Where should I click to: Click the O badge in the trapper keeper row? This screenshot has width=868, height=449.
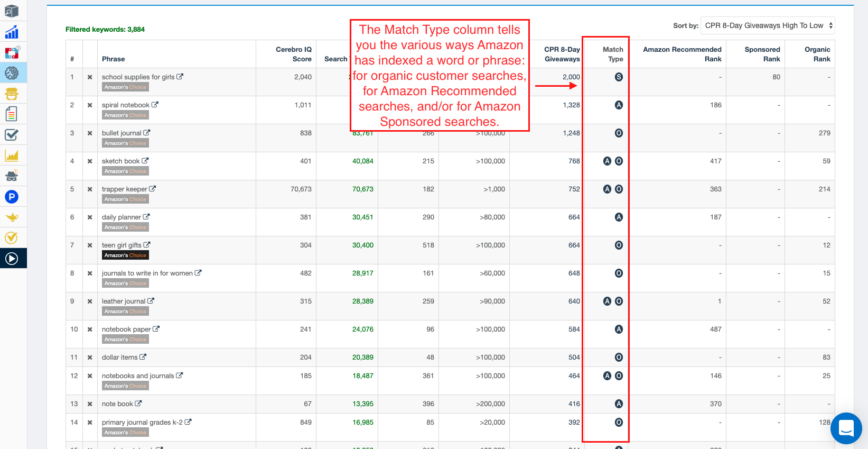[x=619, y=189]
